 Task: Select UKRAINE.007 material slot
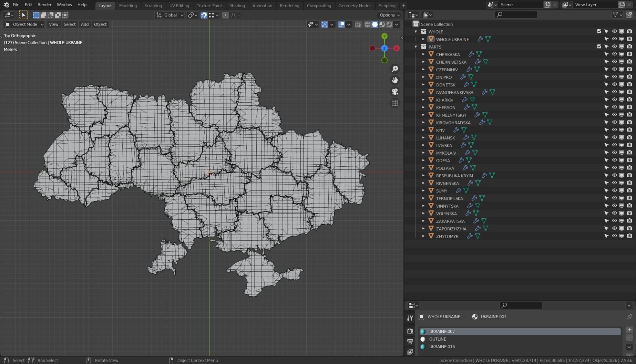(520, 331)
